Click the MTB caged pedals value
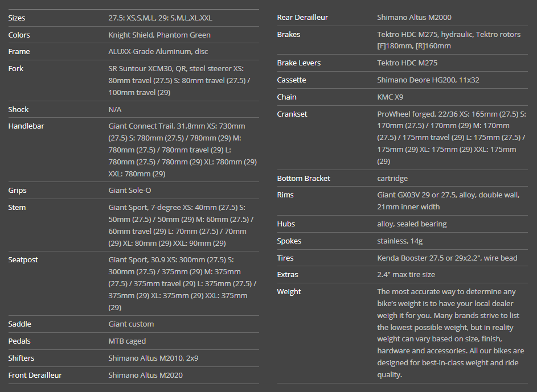Viewport: 537px width, 392px height. [127, 341]
